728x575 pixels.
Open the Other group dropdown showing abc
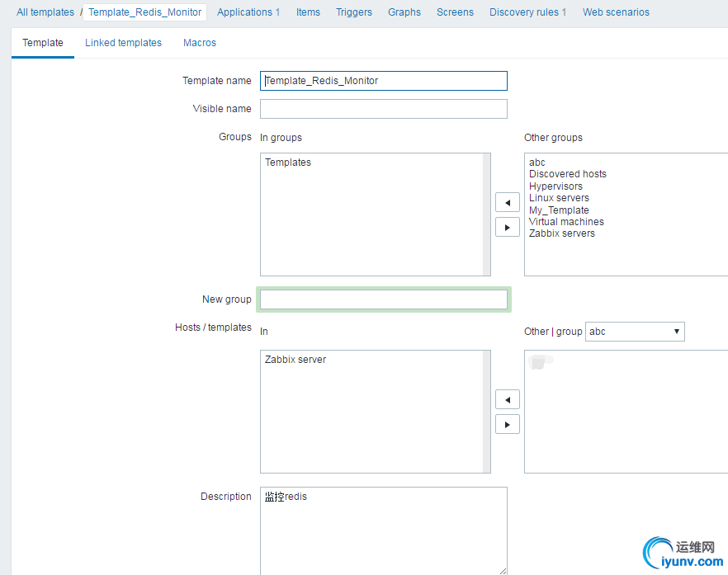pos(635,332)
